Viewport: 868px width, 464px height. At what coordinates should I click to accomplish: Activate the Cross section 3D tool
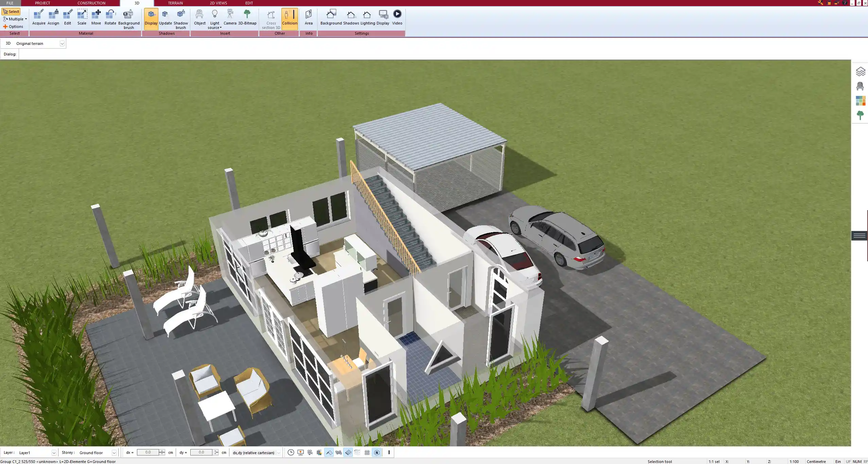coord(271,19)
